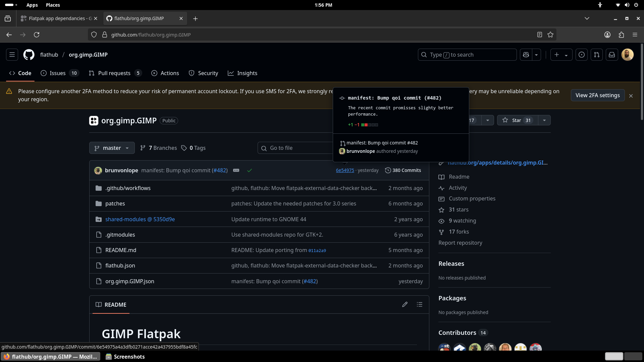Click the Go to file search field
Viewport: 644px width, 362px height.
(x=295, y=148)
